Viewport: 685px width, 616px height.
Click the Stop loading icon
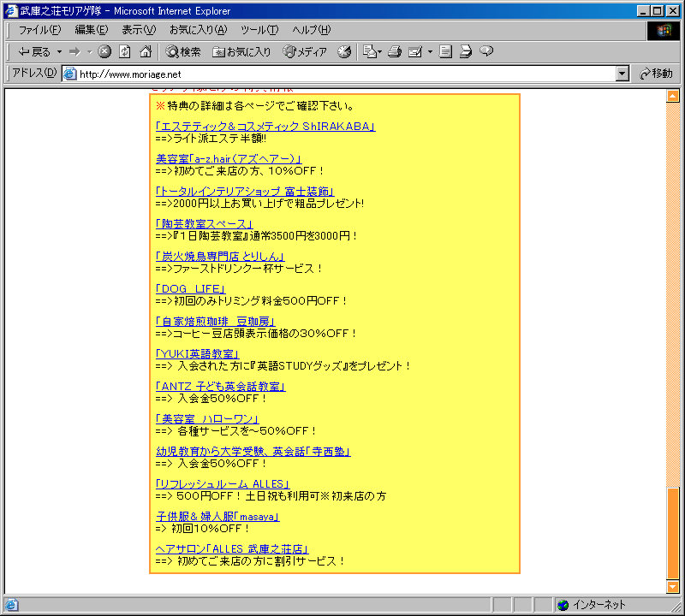click(x=104, y=52)
